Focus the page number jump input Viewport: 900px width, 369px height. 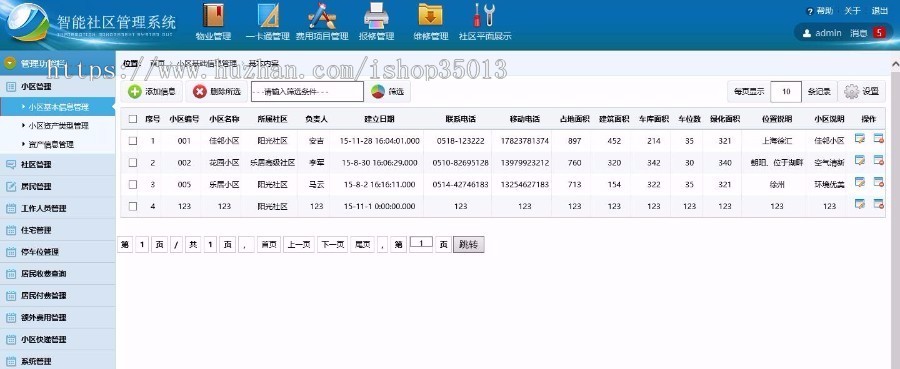tap(421, 243)
